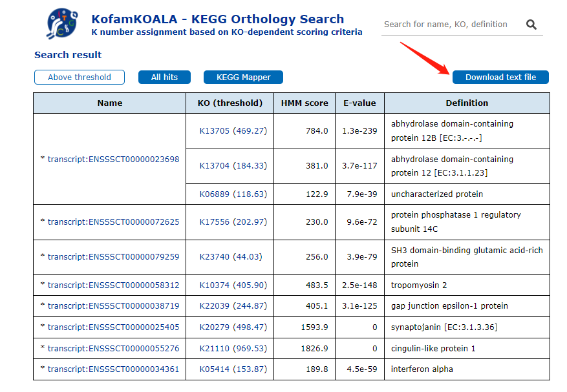
Task: Open transcript ENSSSCT00000038719
Action: point(114,306)
